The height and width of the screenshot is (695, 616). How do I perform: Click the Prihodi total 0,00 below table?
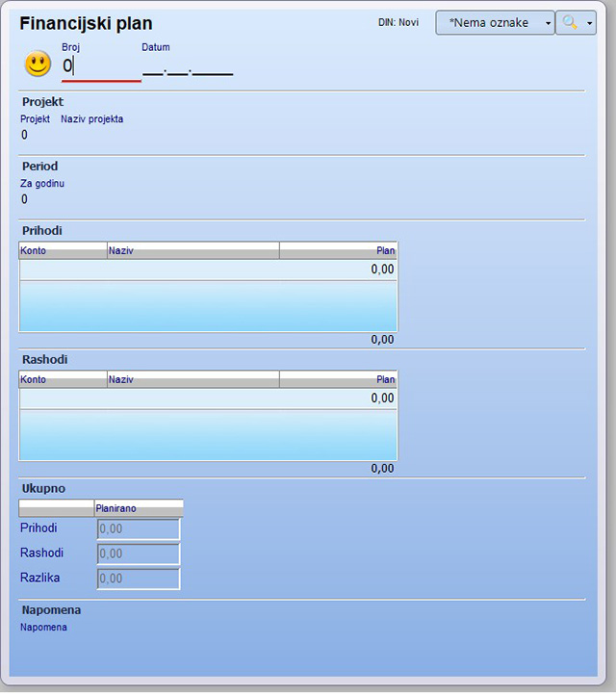[x=382, y=340]
